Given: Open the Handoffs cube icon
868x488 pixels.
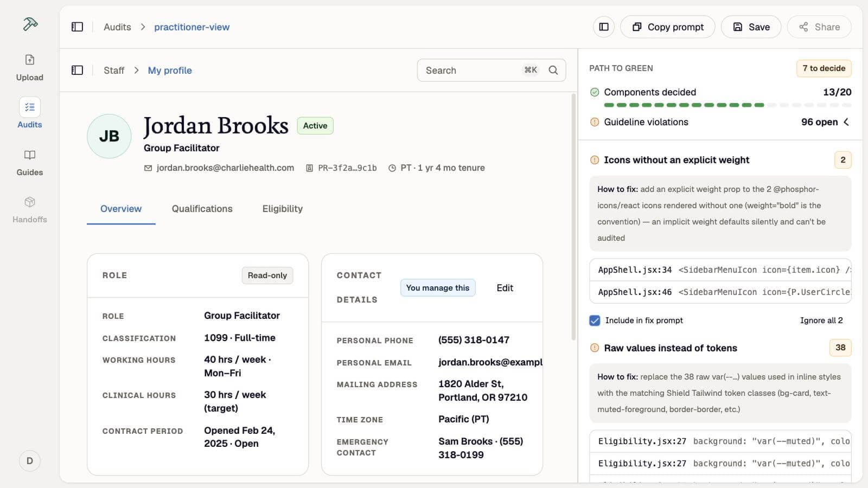Looking at the screenshot, I should pyautogui.click(x=29, y=202).
